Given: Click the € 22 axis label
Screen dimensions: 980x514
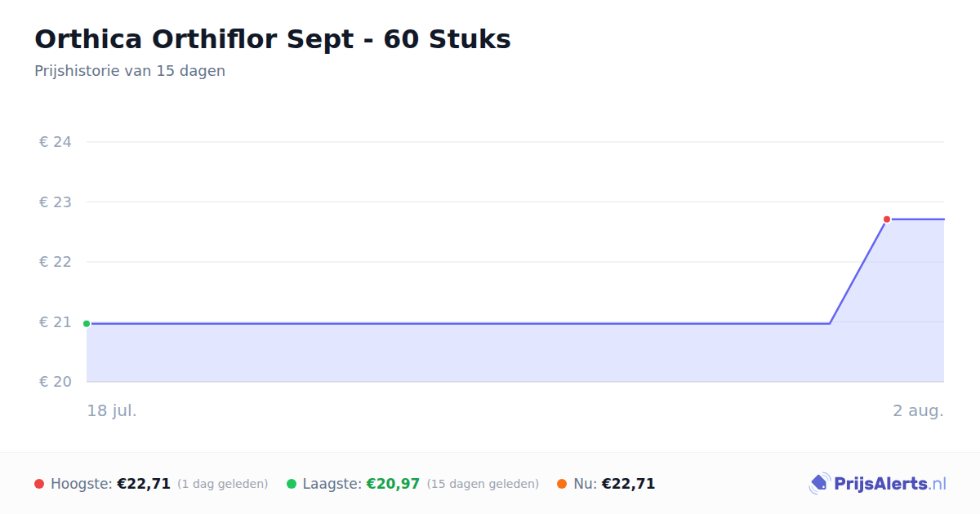Looking at the screenshot, I should pyautogui.click(x=56, y=262).
